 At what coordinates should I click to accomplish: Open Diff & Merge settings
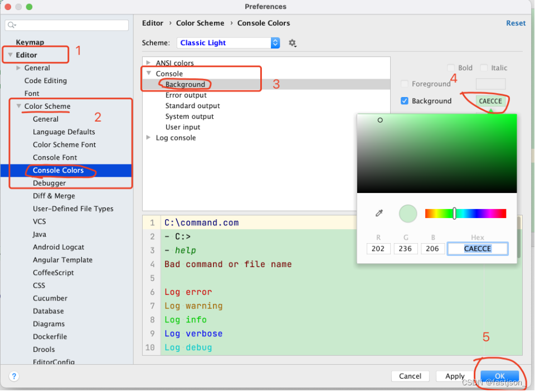(54, 196)
